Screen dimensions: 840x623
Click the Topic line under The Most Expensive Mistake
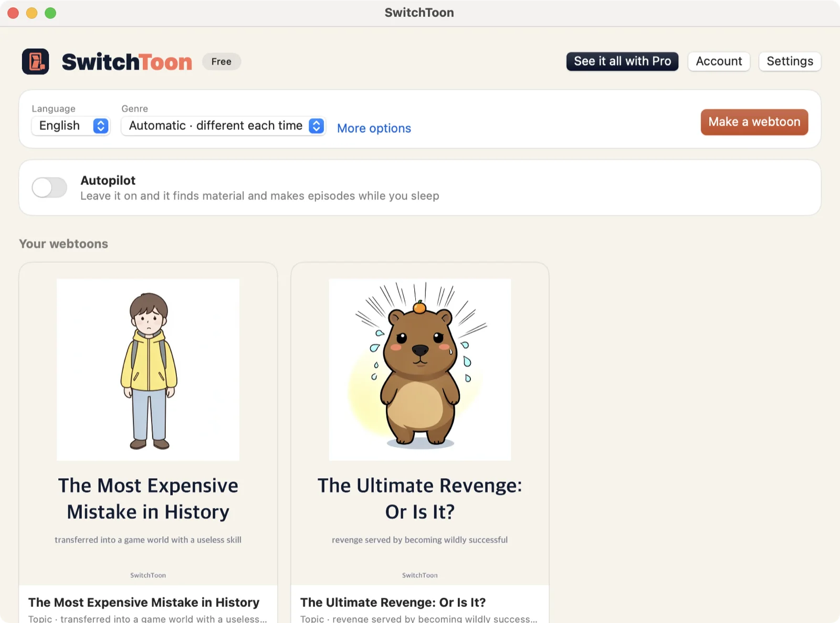click(148, 618)
